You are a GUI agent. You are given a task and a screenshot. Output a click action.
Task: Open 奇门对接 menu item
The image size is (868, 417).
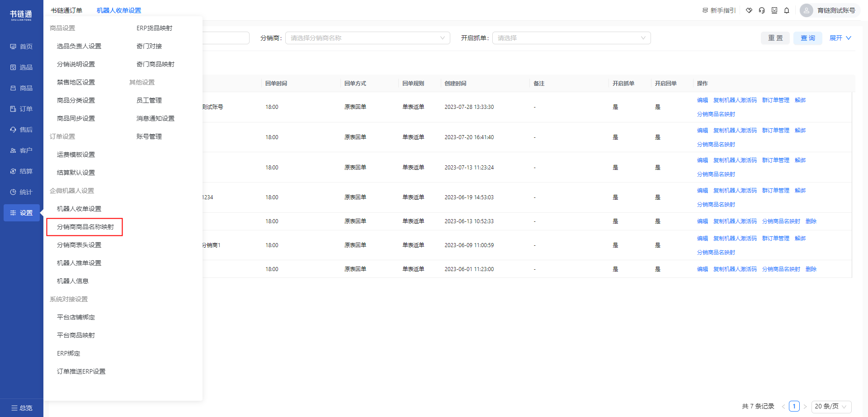[x=149, y=46]
